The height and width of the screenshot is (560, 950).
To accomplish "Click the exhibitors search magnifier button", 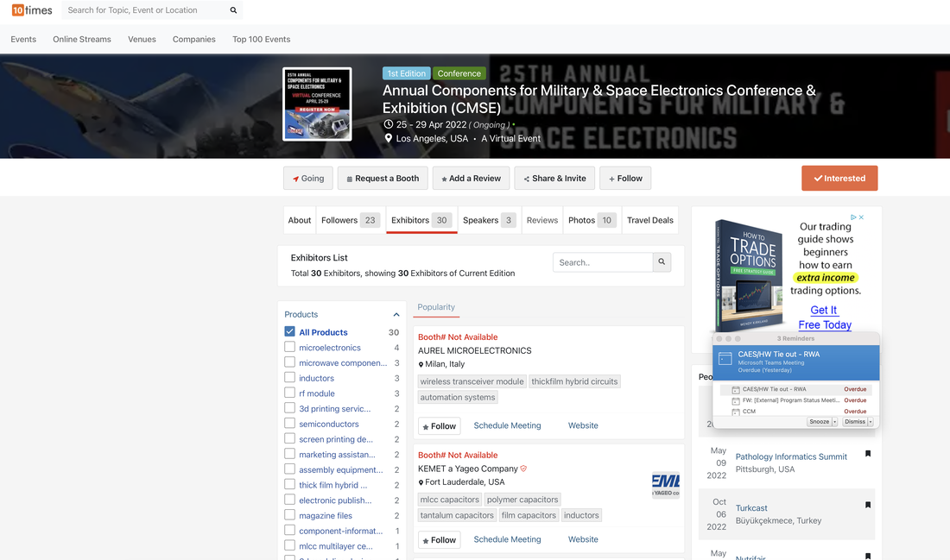I will 662,262.
